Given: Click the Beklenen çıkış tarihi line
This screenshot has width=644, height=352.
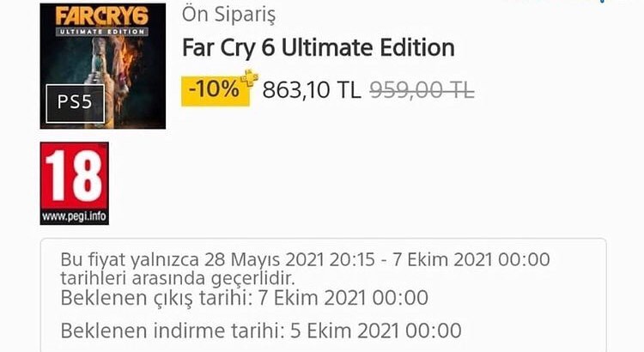Looking at the screenshot, I should (244, 299).
